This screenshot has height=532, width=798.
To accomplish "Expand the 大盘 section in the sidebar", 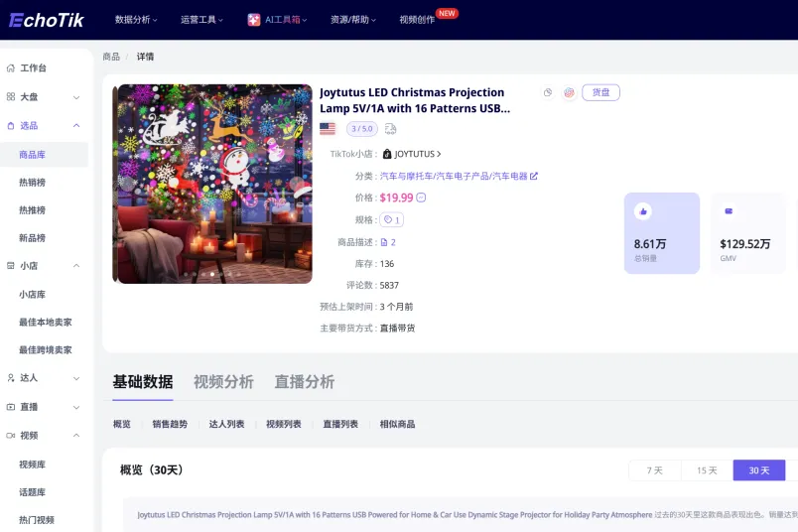I will [45, 97].
